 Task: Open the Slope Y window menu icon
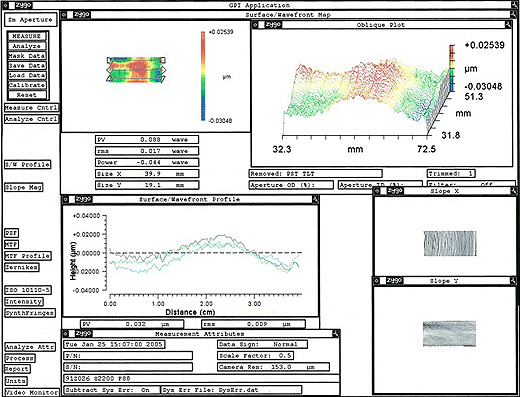click(x=377, y=281)
